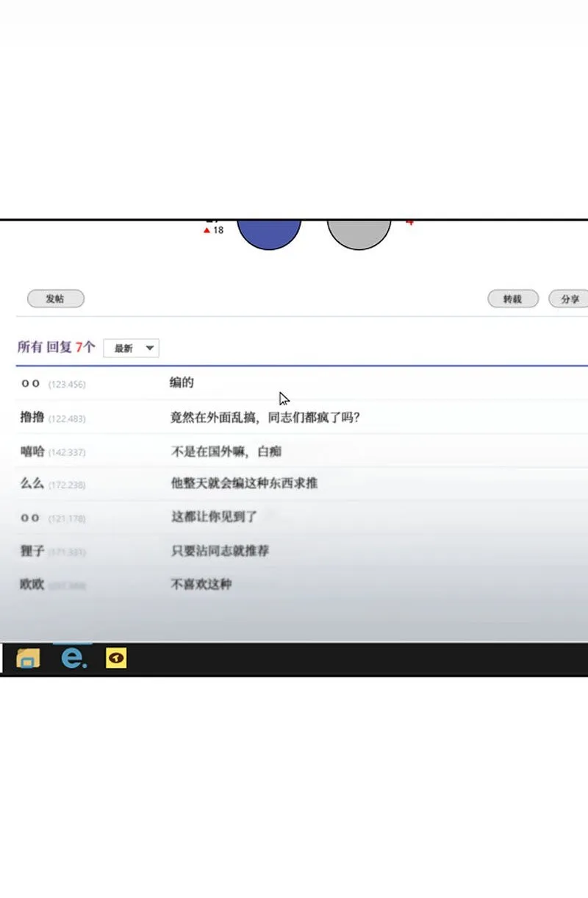Click the gray circle avatar
The width and height of the screenshot is (588, 898).
pyautogui.click(x=359, y=235)
